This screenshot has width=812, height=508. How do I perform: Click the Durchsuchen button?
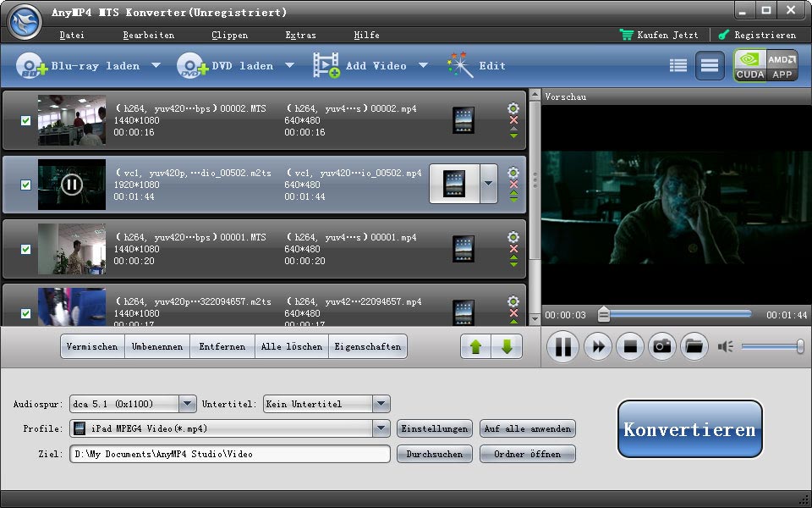pos(435,454)
